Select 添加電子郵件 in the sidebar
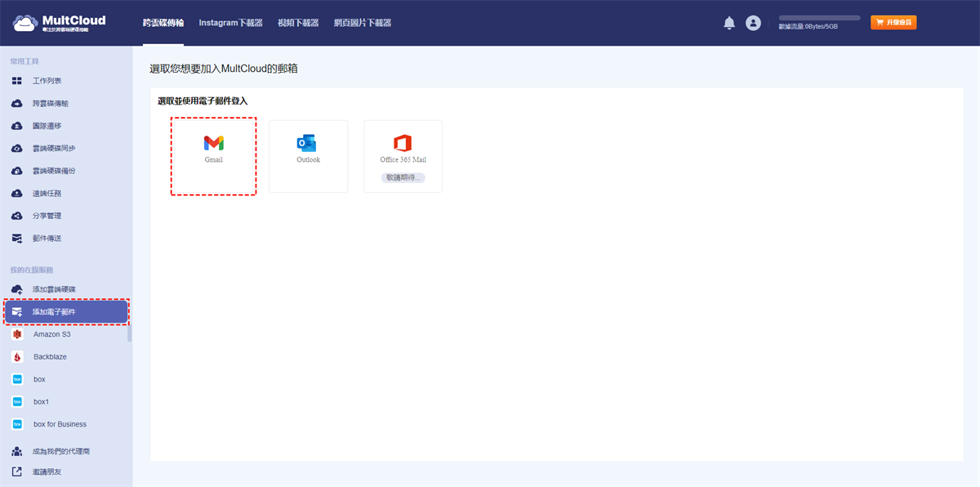Viewport: 980px width, 487px height. 66,312
